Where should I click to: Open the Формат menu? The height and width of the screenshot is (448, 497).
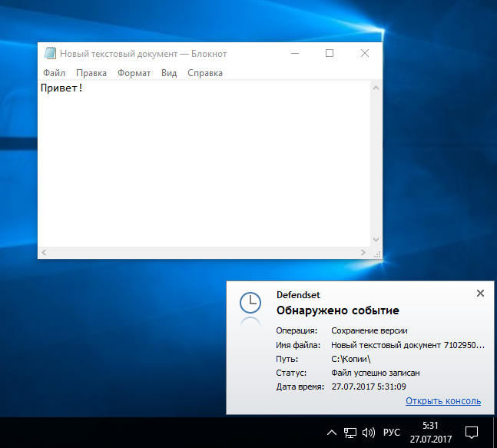coord(134,73)
